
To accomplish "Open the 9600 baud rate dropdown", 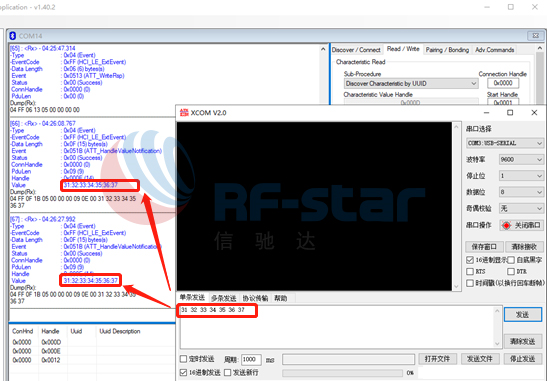I will point(521,159).
